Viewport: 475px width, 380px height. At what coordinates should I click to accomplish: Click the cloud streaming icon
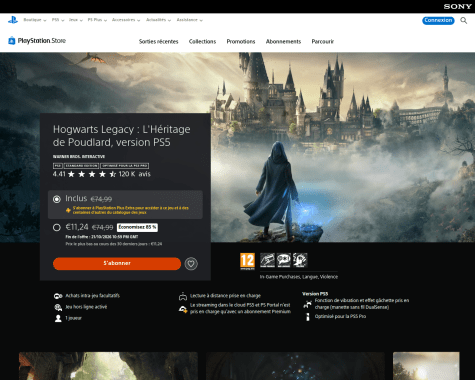183,309
